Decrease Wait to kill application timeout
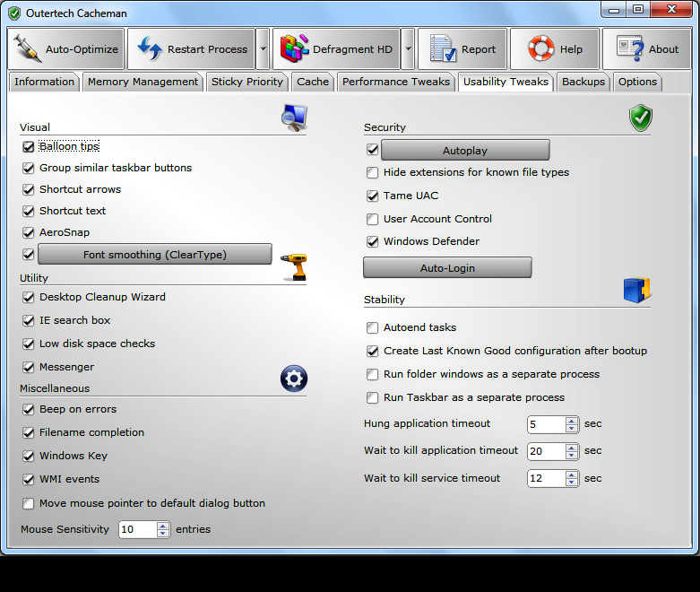This screenshot has width=700, height=592. pyautogui.click(x=572, y=455)
